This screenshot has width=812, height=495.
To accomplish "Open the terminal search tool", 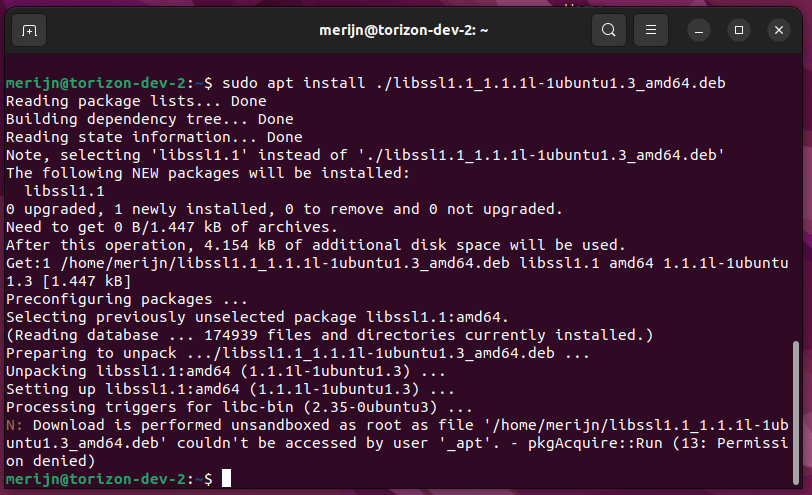I will point(608,31).
